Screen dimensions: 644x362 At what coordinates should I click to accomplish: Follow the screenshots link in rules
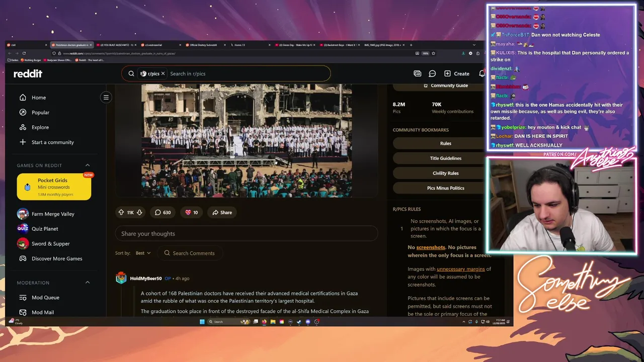[431, 247]
